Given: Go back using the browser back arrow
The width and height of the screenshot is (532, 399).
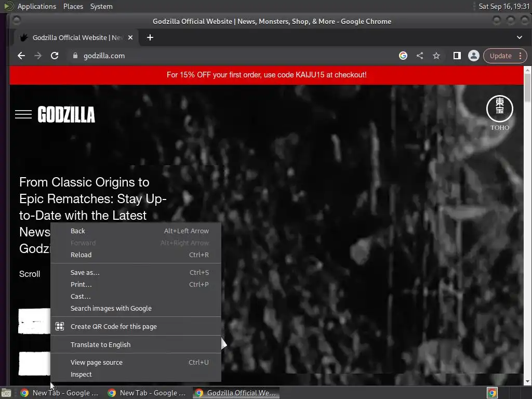Looking at the screenshot, I should point(21,56).
